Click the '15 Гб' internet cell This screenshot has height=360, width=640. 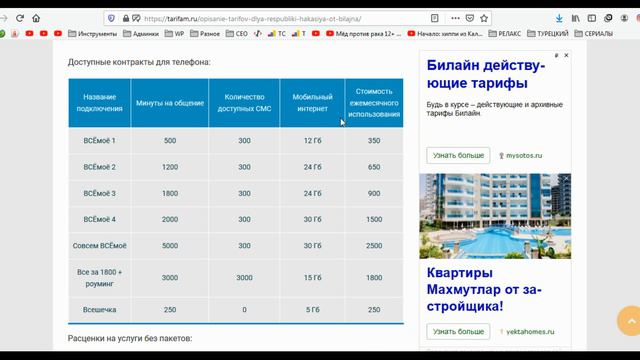pyautogui.click(x=312, y=278)
